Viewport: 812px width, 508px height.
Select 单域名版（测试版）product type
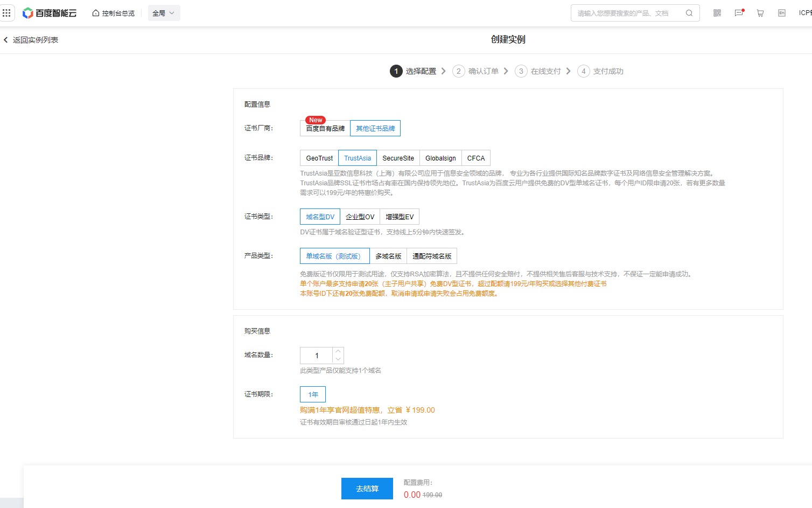(x=335, y=256)
